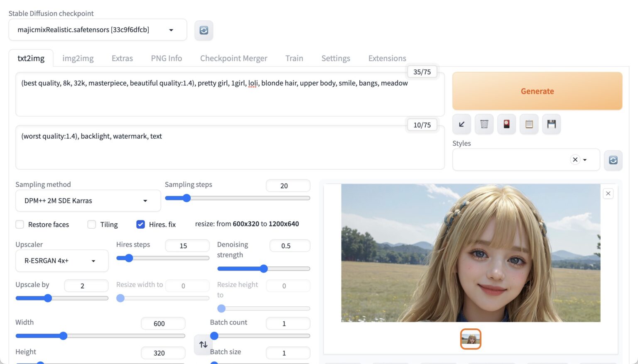The height and width of the screenshot is (364, 638).
Task: Refresh the available styles list
Action: (x=613, y=160)
